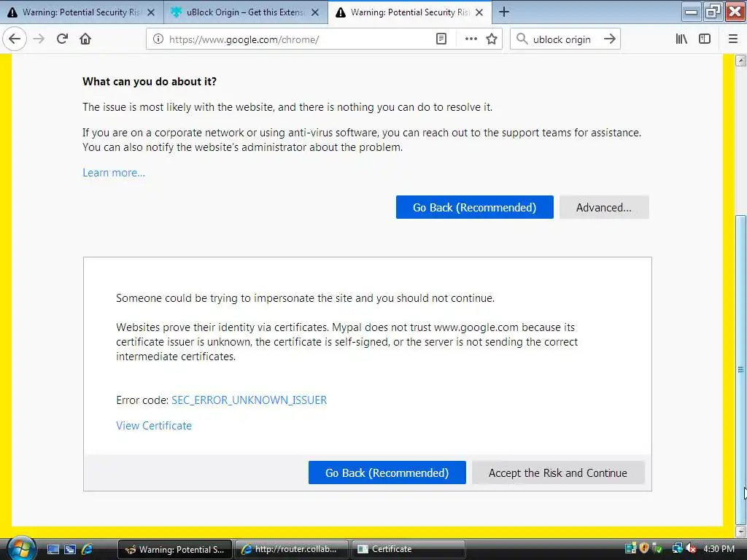Click the network tray icon
Viewport: 747px width, 560px height.
click(677, 548)
